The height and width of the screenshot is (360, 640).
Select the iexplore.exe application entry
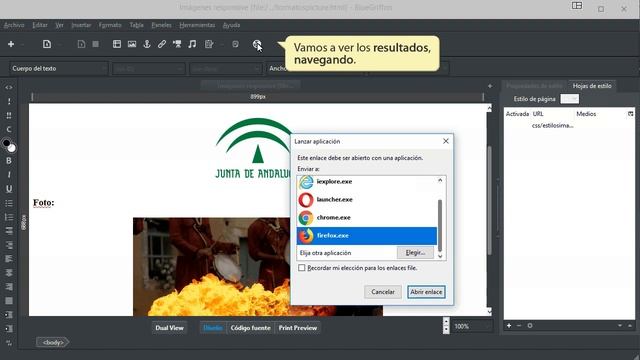click(x=367, y=182)
